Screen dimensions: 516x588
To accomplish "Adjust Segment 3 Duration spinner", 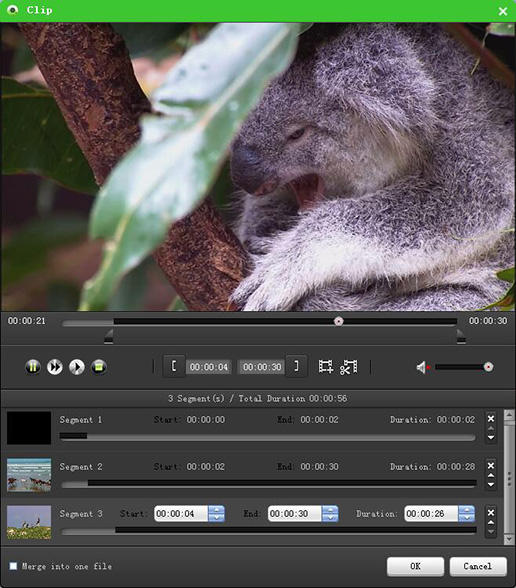I will pyautogui.click(x=466, y=513).
